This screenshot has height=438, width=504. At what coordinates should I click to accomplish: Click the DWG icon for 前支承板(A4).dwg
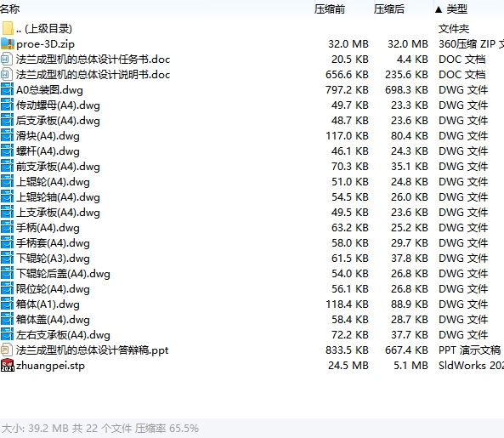coord(7,167)
